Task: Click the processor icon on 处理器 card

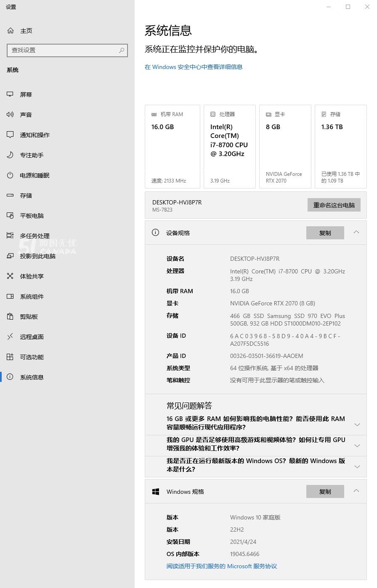Action: pyautogui.click(x=213, y=114)
